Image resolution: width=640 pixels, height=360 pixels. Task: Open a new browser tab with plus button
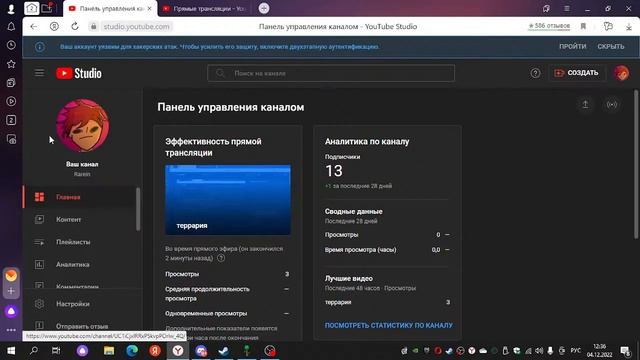264,8
